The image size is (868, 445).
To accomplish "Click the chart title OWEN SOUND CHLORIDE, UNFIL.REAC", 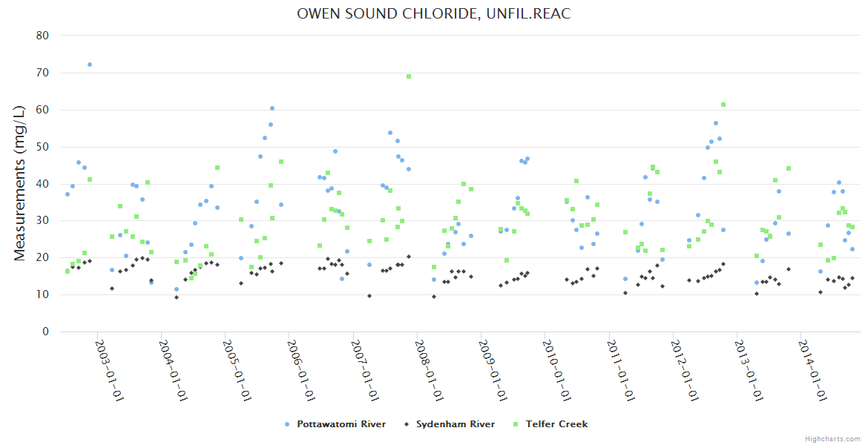I will [434, 14].
